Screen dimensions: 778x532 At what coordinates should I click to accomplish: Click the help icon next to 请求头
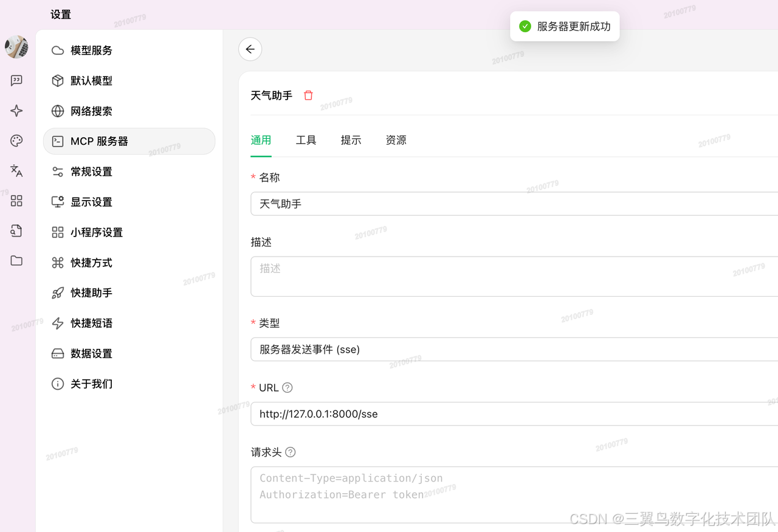point(290,452)
